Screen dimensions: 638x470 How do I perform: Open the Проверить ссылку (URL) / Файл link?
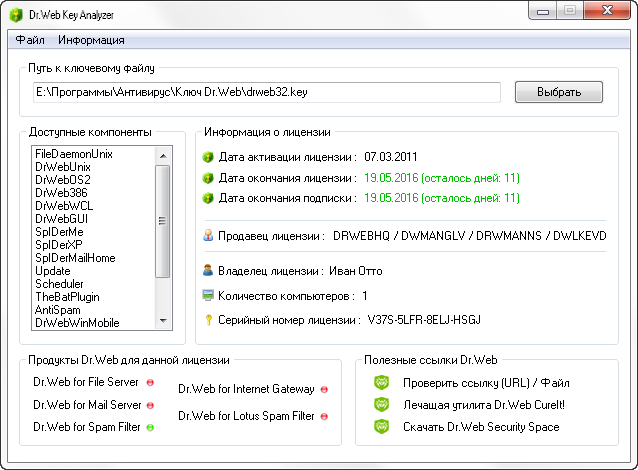(x=486, y=383)
